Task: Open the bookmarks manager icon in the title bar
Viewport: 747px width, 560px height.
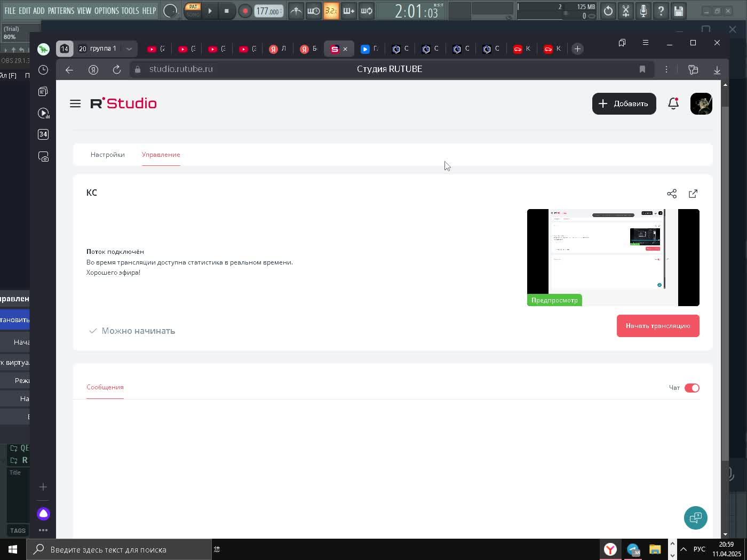Action: pyautogui.click(x=622, y=43)
